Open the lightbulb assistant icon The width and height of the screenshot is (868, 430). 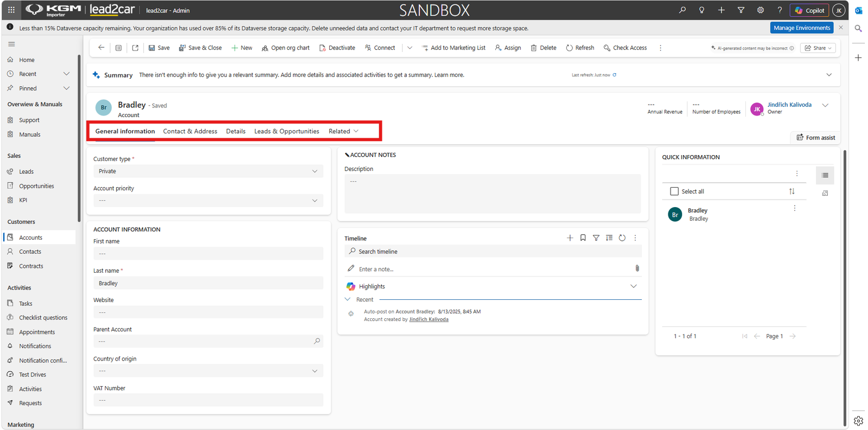click(x=701, y=10)
